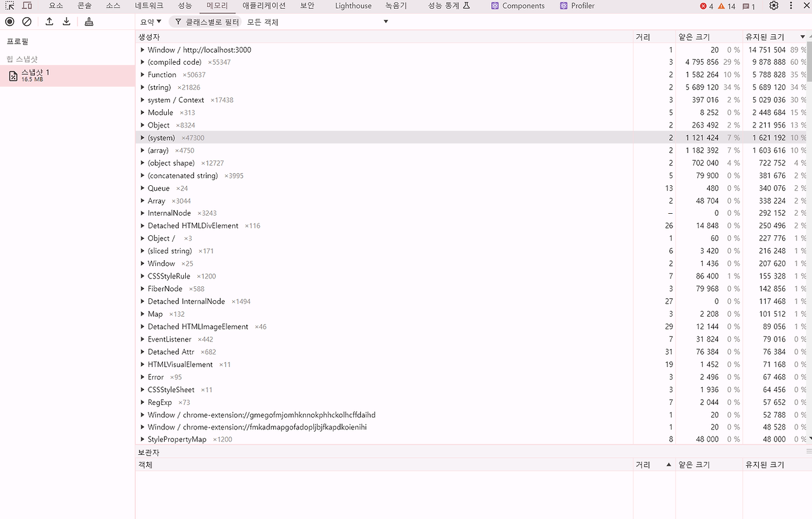This screenshot has height=519, width=812.
Task: Focus the 클래스별로 필터 input
Action: coord(206,22)
